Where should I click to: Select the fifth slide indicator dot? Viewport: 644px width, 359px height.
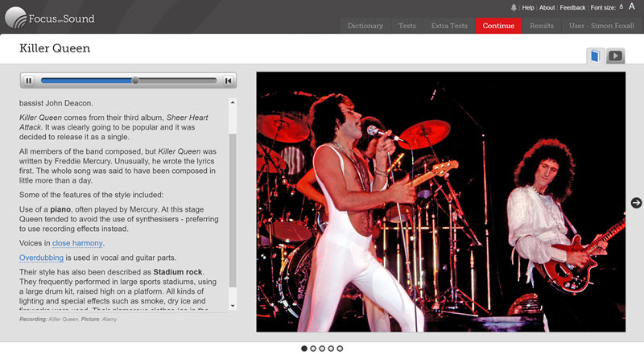pos(340,349)
